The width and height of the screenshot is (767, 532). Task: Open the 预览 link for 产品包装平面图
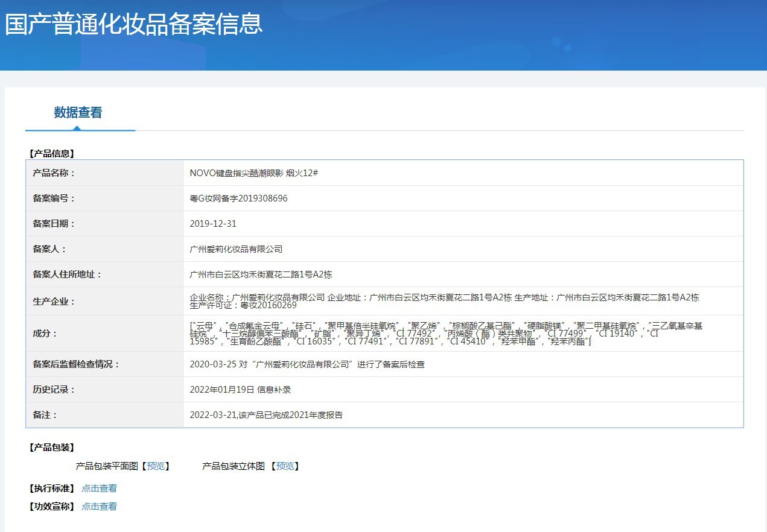pos(155,466)
